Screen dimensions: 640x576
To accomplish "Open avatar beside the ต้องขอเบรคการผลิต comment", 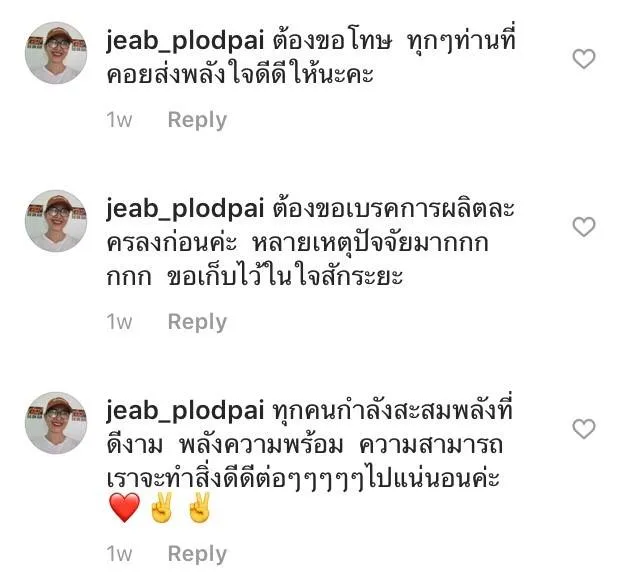I will (x=56, y=220).
